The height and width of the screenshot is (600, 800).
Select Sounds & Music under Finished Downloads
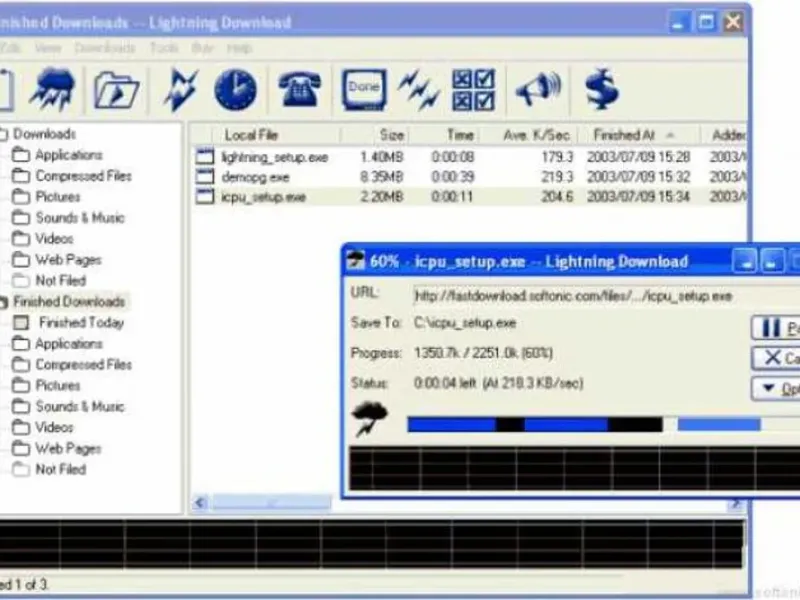click(80, 406)
